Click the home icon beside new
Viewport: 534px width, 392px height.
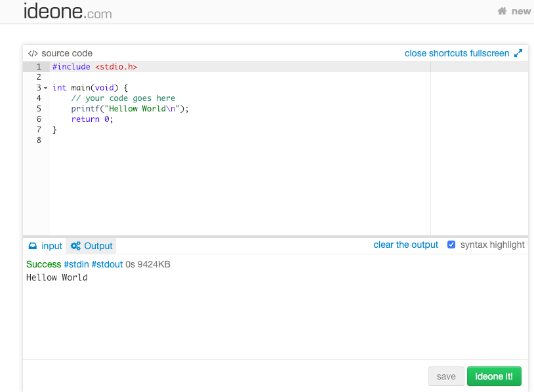pos(503,11)
